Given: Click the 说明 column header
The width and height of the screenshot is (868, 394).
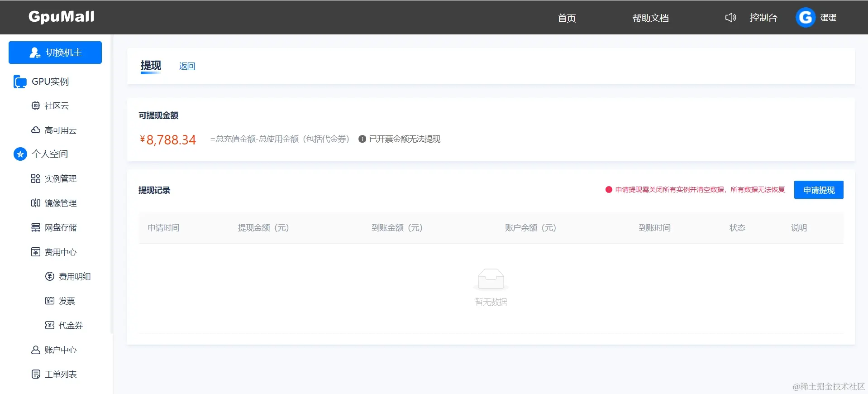Looking at the screenshot, I should coord(799,228).
